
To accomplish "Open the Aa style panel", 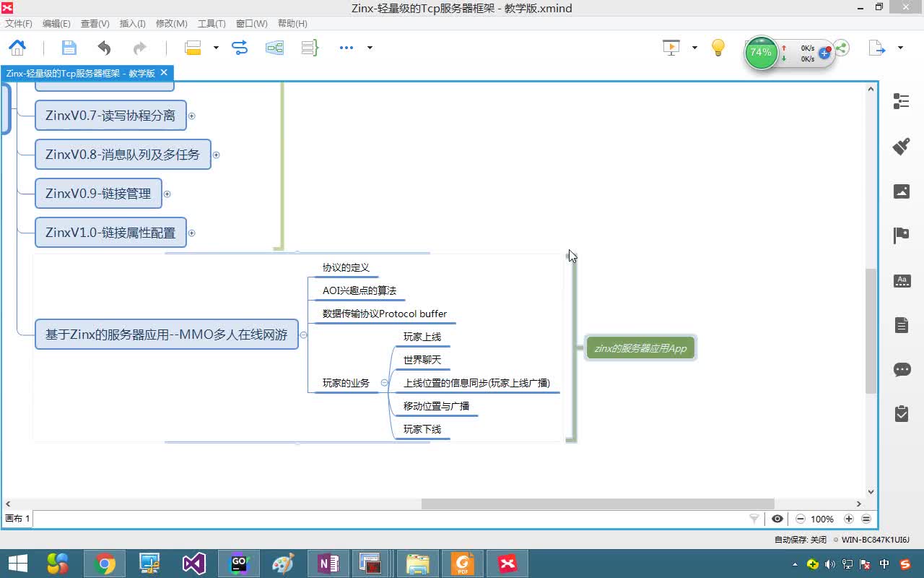I will 902,280.
